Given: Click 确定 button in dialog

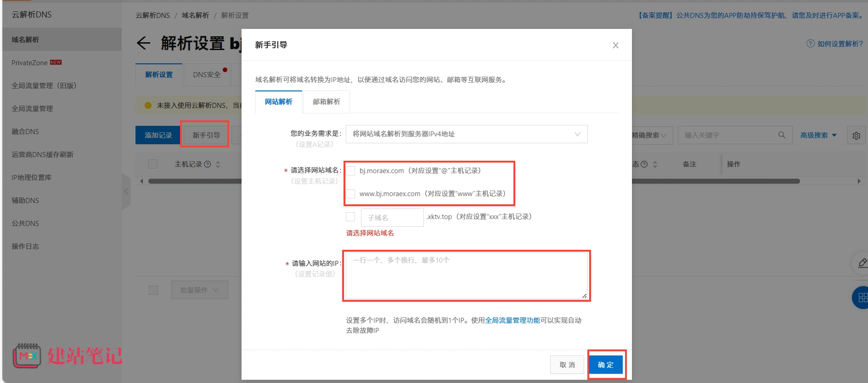Looking at the screenshot, I should [606, 365].
